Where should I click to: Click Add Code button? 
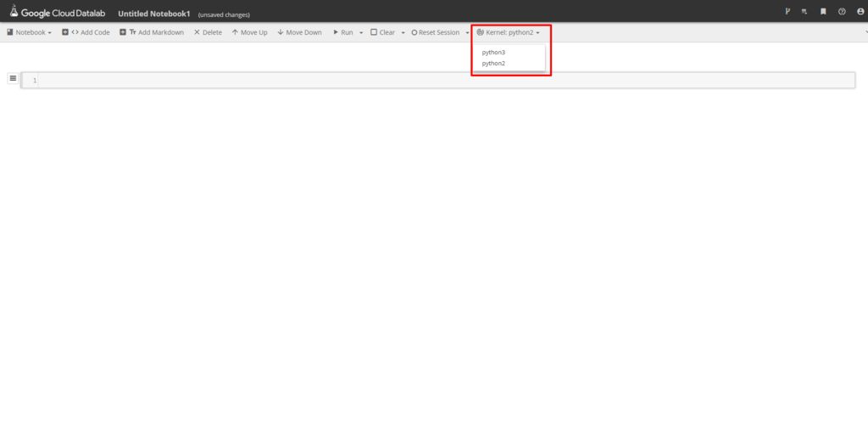[86, 33]
